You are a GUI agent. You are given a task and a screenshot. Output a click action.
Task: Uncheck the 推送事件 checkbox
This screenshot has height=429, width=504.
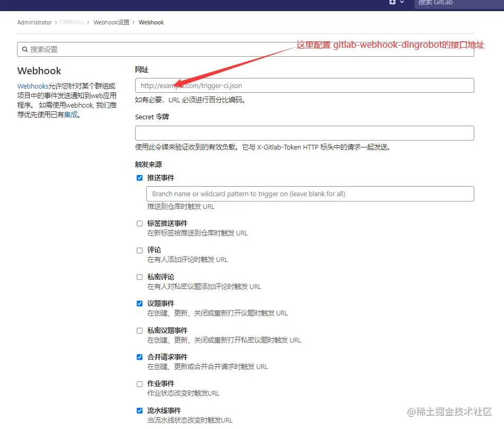139,178
